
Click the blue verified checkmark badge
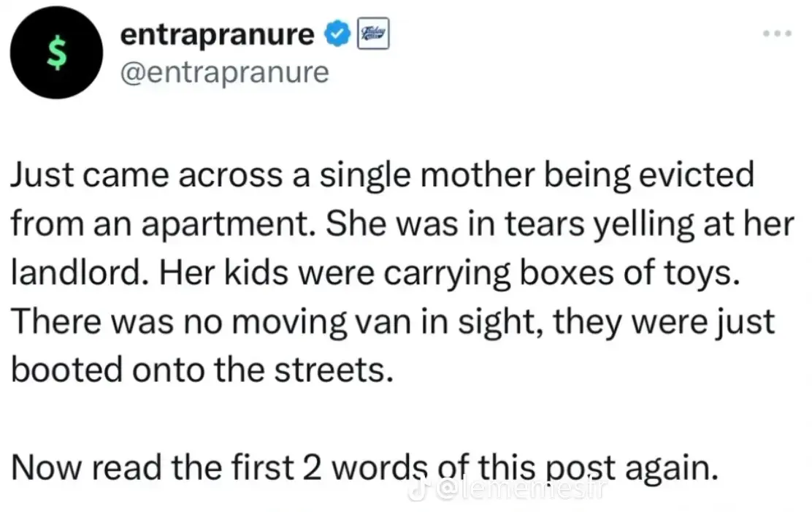click(337, 34)
